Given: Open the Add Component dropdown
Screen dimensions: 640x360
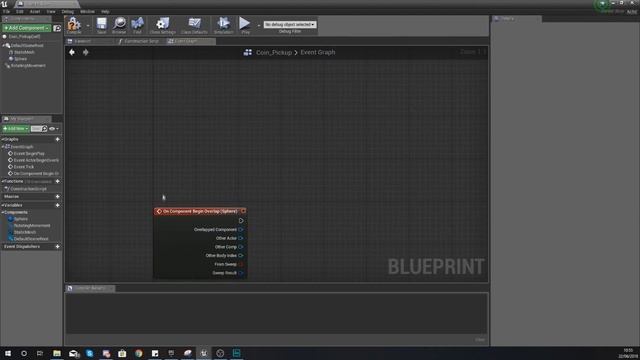Looking at the screenshot, I should (x=27, y=28).
